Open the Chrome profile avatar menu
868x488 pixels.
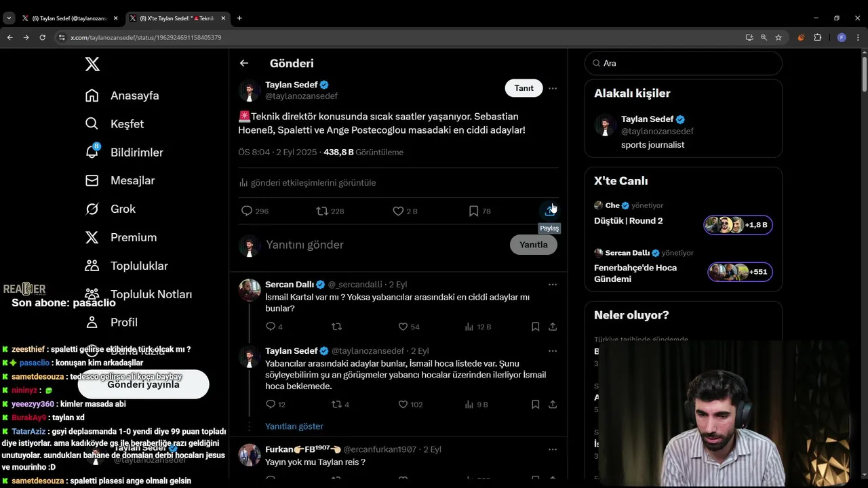tap(842, 37)
